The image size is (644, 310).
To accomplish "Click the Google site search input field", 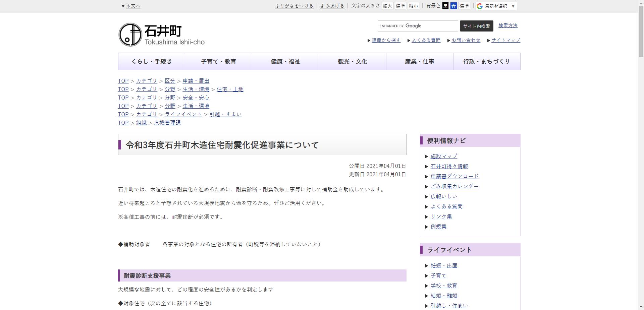I will click(x=417, y=26).
